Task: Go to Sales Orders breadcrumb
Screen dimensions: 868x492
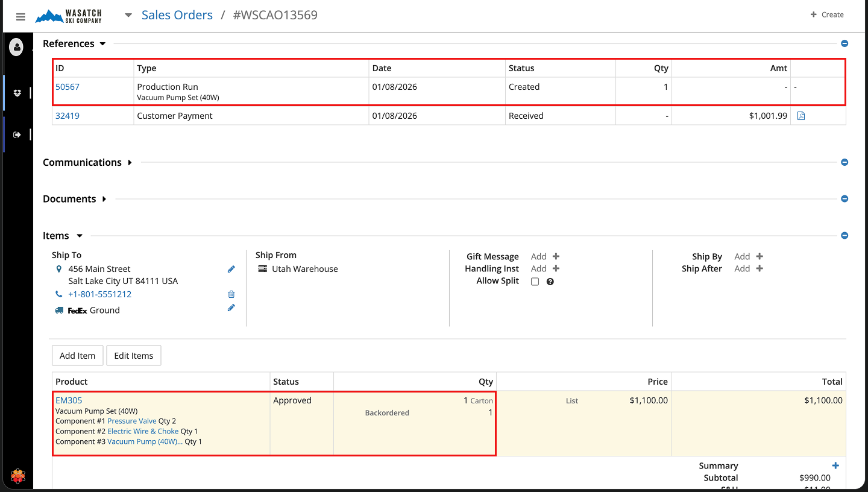Action: 177,15
